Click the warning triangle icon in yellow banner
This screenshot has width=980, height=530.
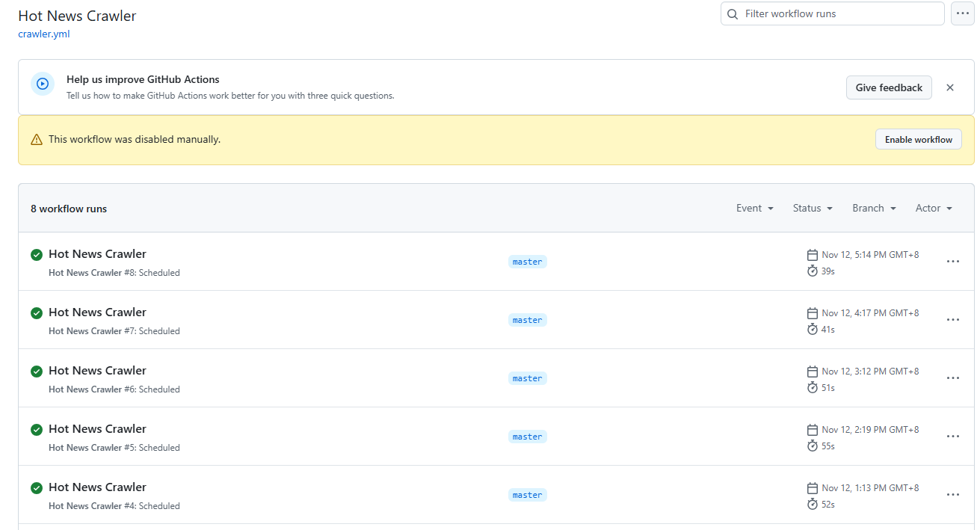(37, 140)
